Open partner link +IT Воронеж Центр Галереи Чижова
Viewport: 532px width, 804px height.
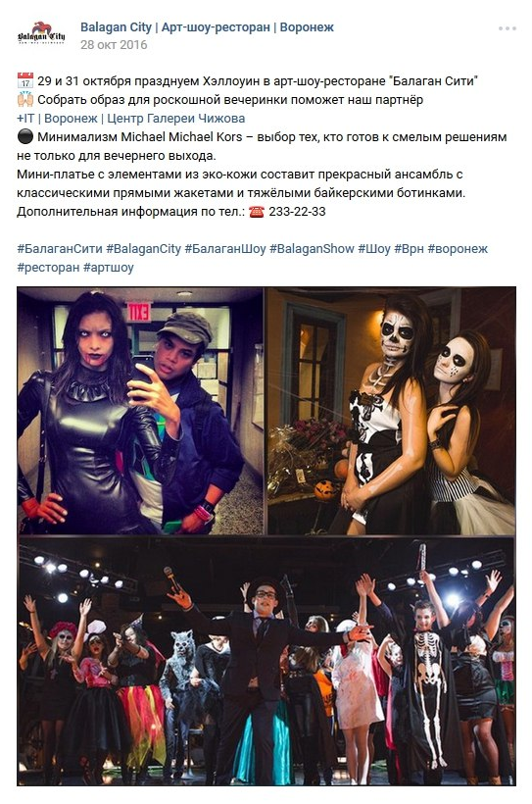(130, 119)
